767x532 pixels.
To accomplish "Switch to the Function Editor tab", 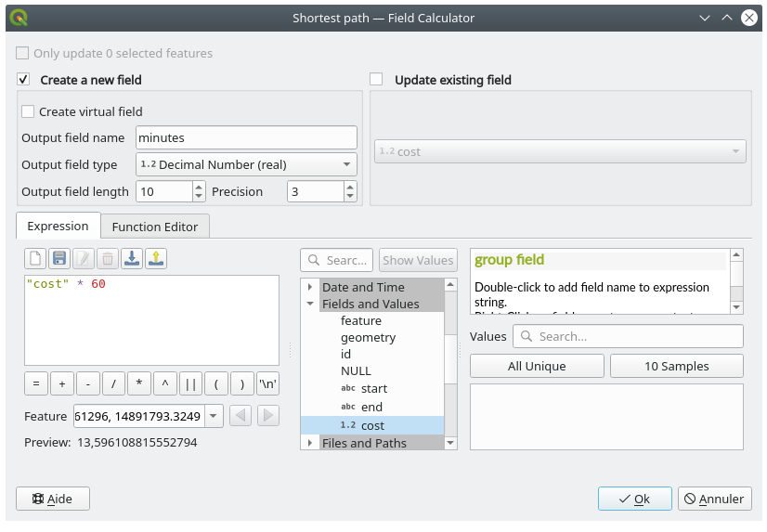I will [x=155, y=227].
